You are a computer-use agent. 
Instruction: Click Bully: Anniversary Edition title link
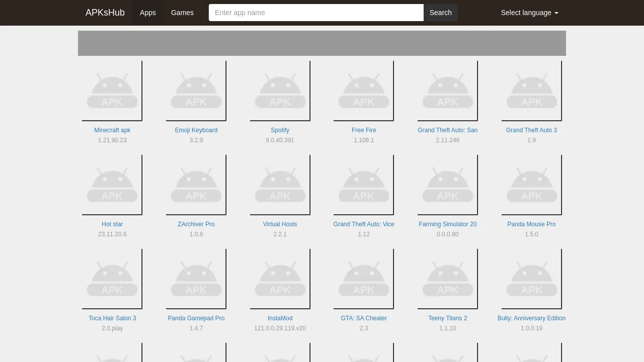[532, 318]
